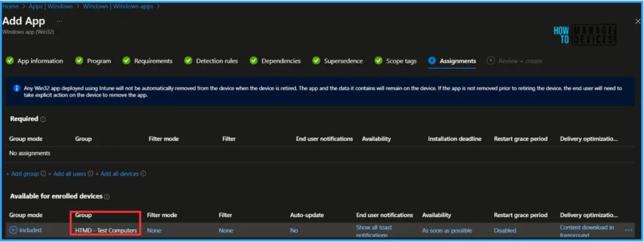
Task: Switch to Program step
Action: [x=99, y=61]
